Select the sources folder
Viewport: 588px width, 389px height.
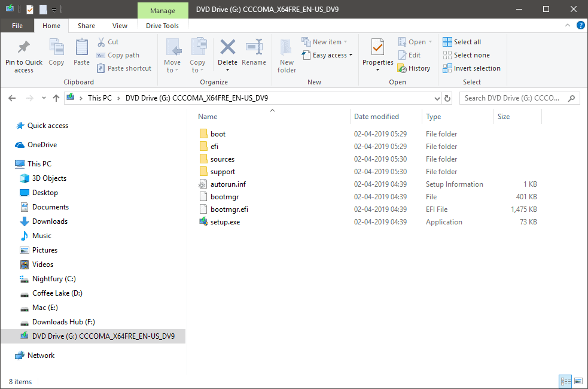pos(223,159)
